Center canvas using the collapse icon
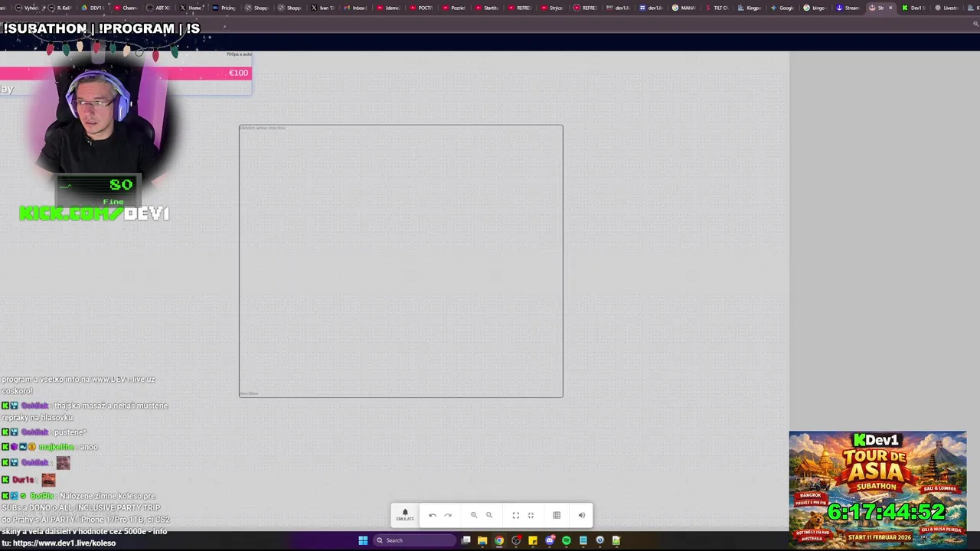The height and width of the screenshot is (551, 980). coord(531,515)
